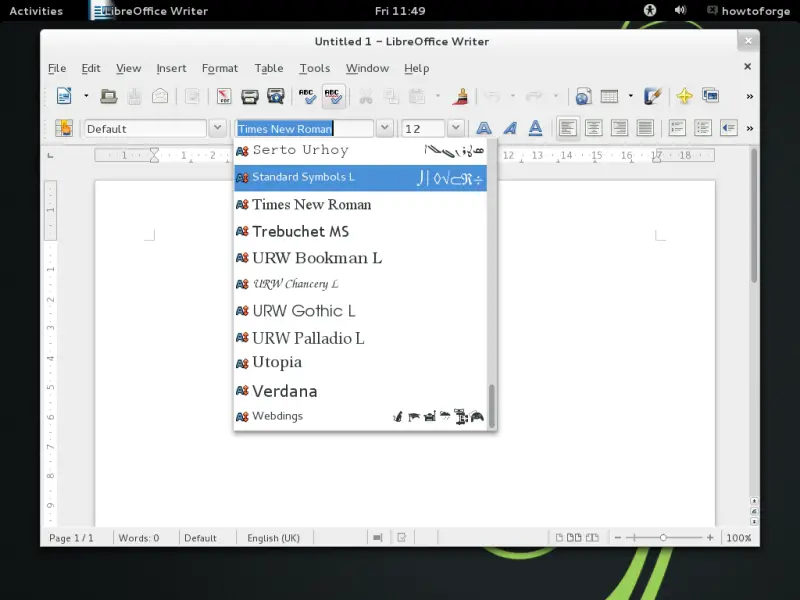The image size is (800, 600).
Task: Choose Times New Roman in font list
Action: 360,205
